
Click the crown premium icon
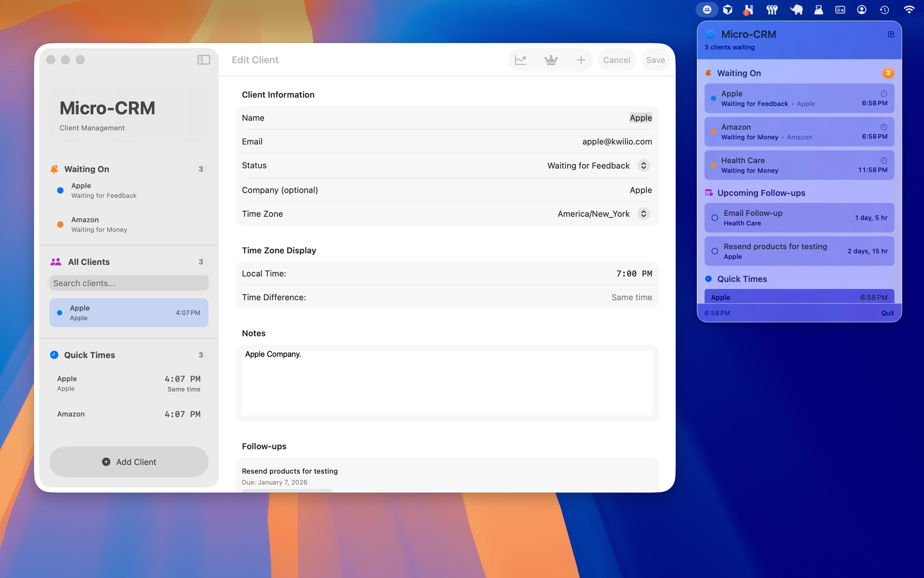(x=551, y=60)
